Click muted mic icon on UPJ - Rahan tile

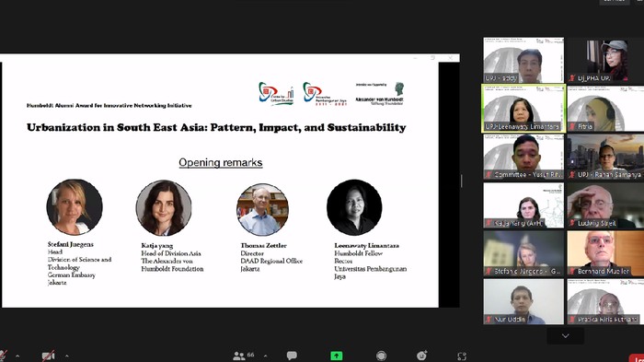click(x=572, y=175)
